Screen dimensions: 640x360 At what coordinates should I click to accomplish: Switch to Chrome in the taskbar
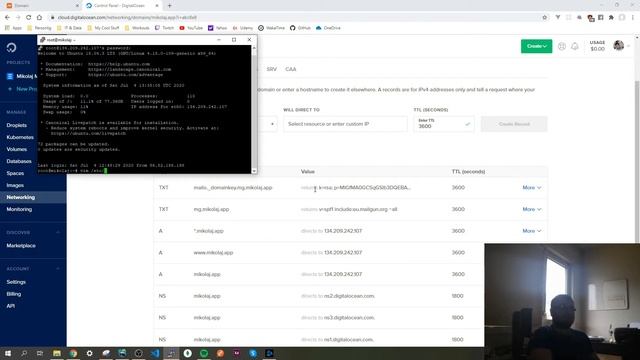(x=73, y=353)
